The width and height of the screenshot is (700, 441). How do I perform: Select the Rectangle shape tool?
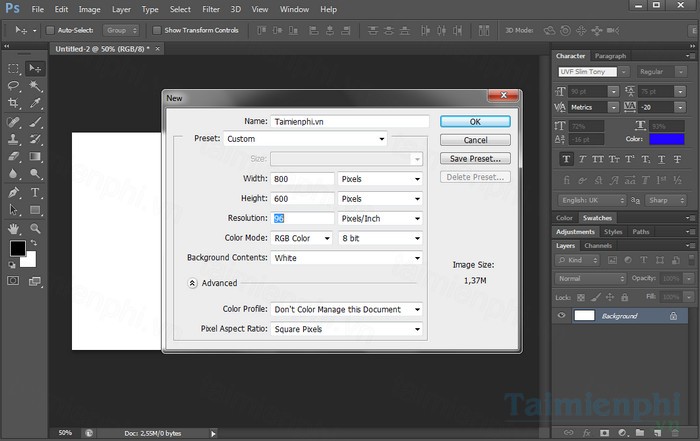coord(35,210)
